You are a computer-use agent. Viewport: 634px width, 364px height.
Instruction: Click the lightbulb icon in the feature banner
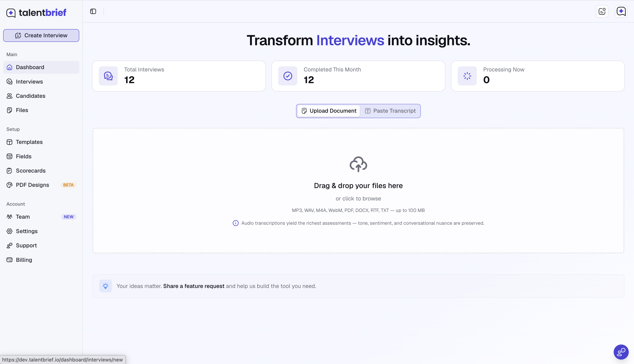[x=105, y=286]
